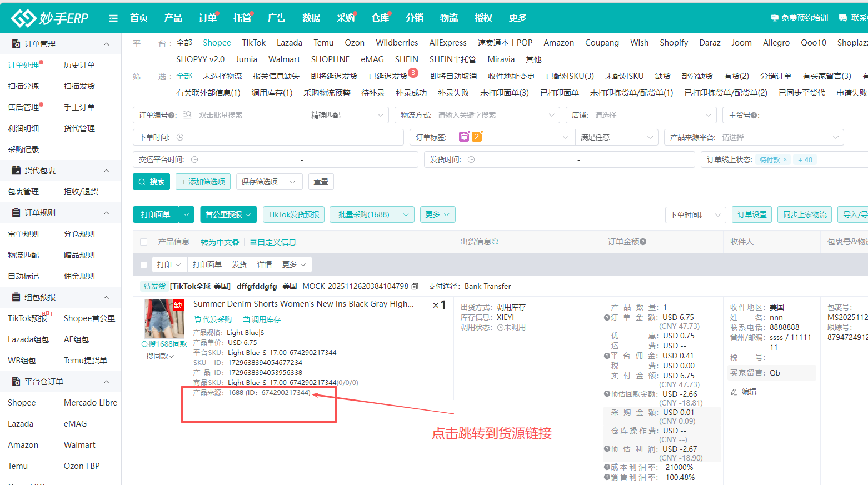This screenshot has height=485, width=868.
Task: Click the edit pencil icon below buyer message
Action: click(x=735, y=393)
